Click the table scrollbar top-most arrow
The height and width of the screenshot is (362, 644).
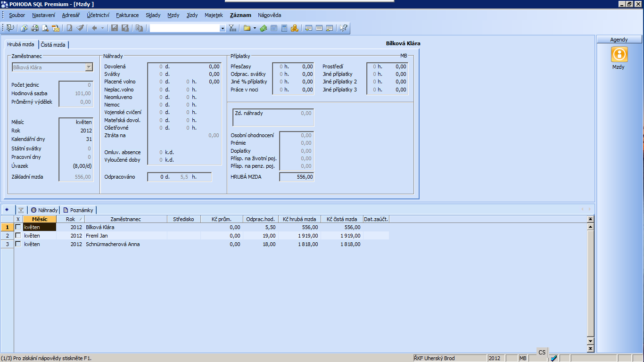(x=590, y=219)
